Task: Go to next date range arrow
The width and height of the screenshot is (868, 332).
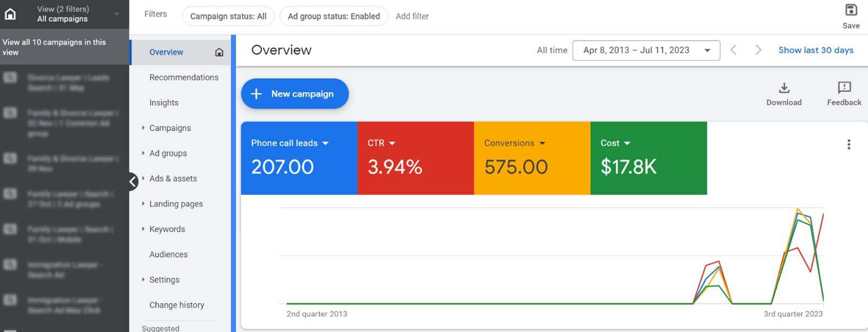Action: pyautogui.click(x=758, y=50)
